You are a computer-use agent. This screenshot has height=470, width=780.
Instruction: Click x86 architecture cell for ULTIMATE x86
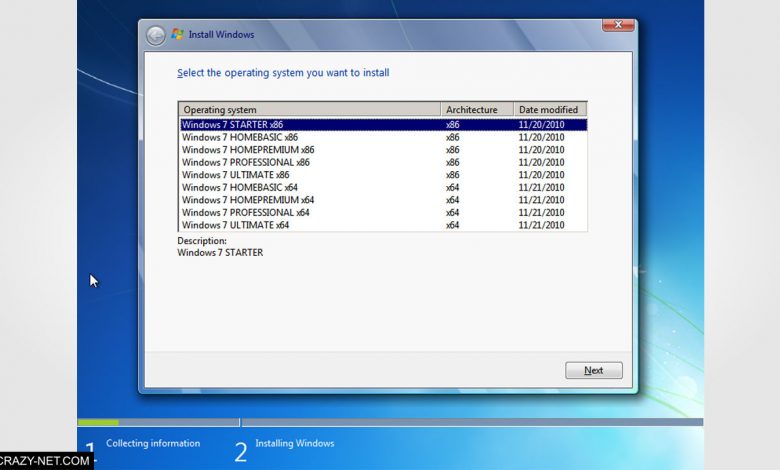[453, 175]
